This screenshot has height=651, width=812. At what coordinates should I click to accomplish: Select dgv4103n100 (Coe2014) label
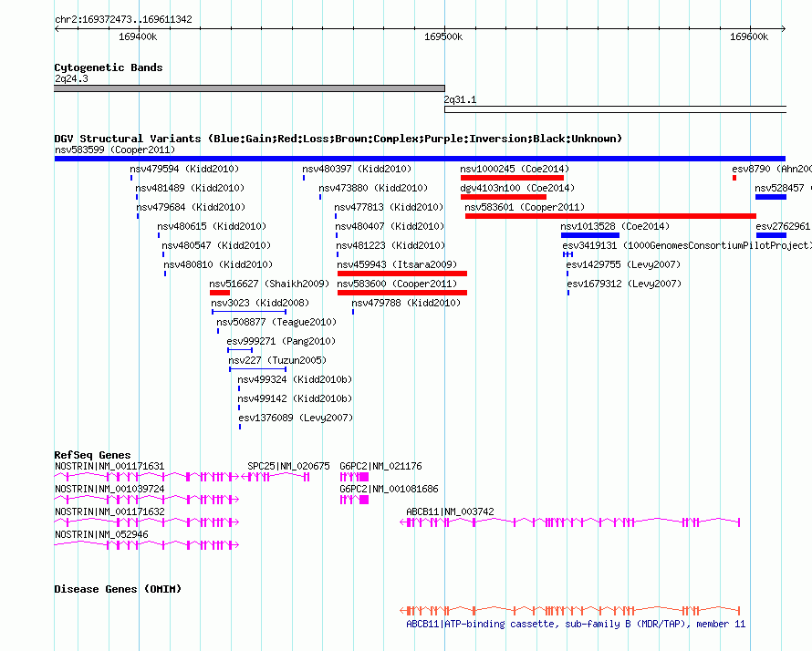coord(517,188)
